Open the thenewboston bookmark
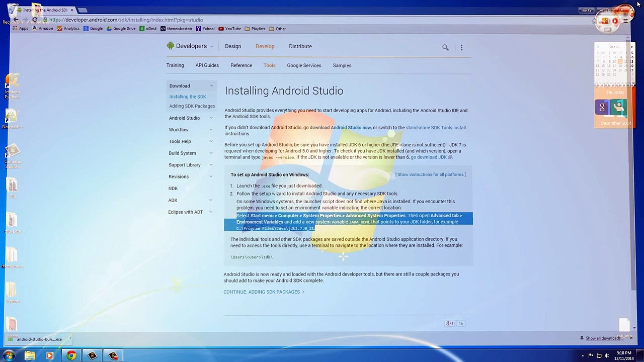The width and height of the screenshot is (644, 362). click(x=176, y=29)
